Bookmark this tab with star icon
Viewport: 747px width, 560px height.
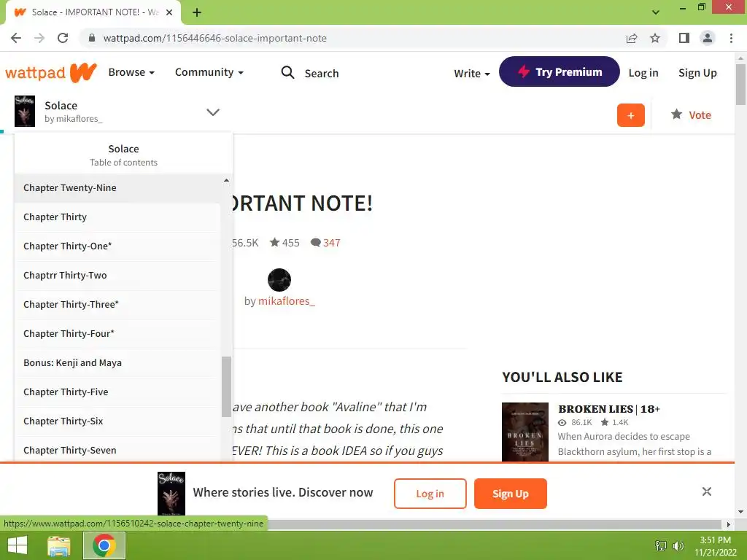(x=655, y=38)
